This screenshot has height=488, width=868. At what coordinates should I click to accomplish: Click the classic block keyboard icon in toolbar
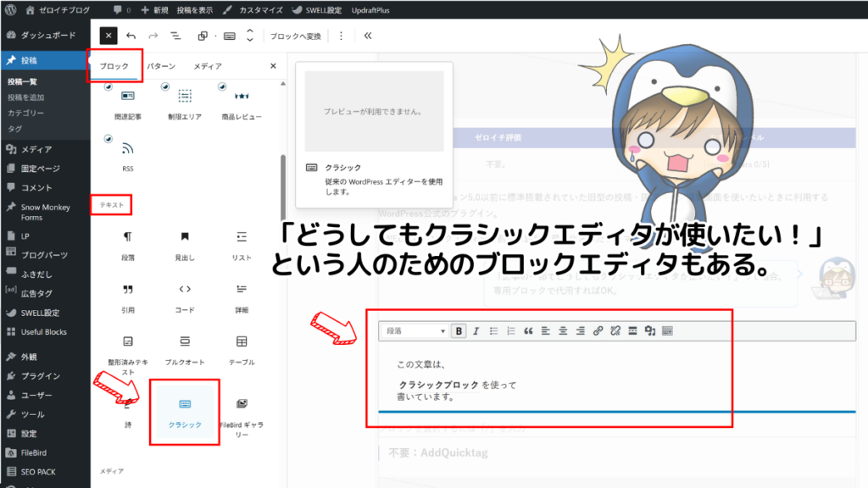click(x=229, y=36)
